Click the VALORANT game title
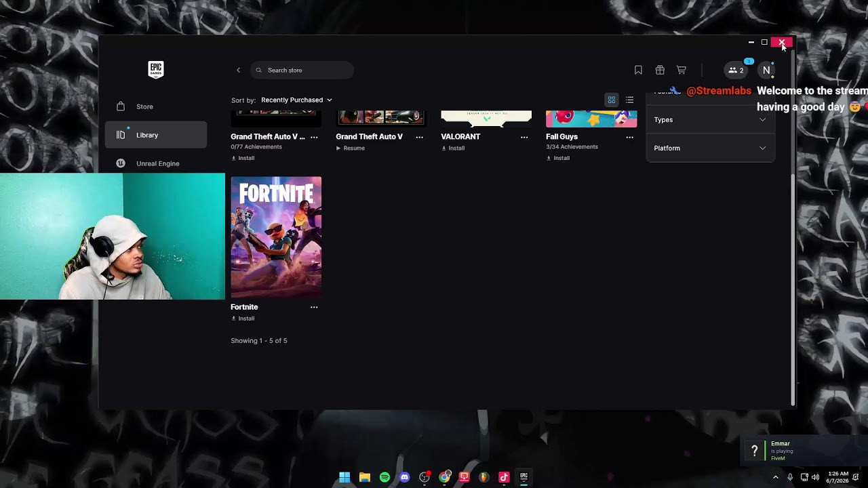 [460, 137]
